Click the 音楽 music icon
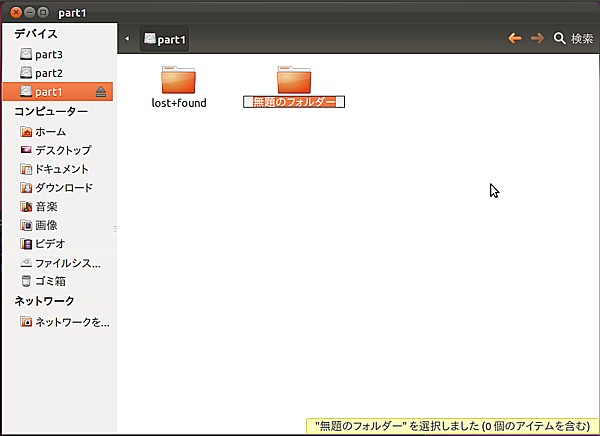Screen dimensions: 600x436 click(26, 207)
